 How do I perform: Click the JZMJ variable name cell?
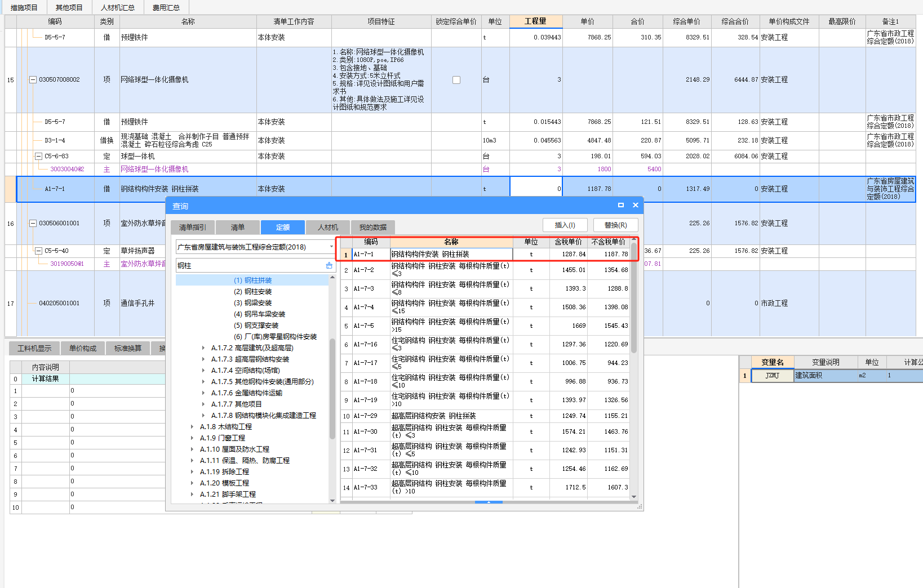point(772,376)
